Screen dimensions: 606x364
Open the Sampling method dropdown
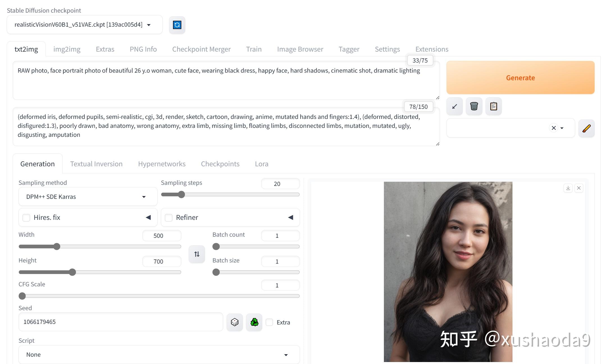[x=87, y=196]
